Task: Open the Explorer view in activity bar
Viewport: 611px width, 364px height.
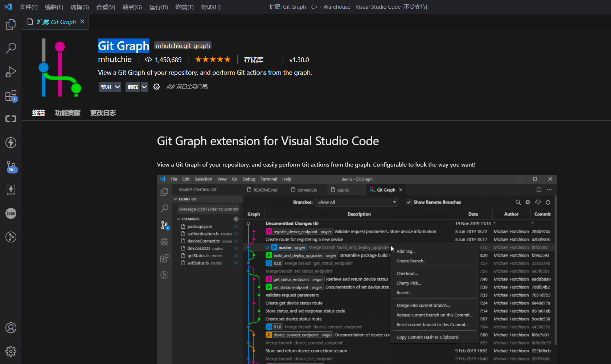Action: point(11,25)
